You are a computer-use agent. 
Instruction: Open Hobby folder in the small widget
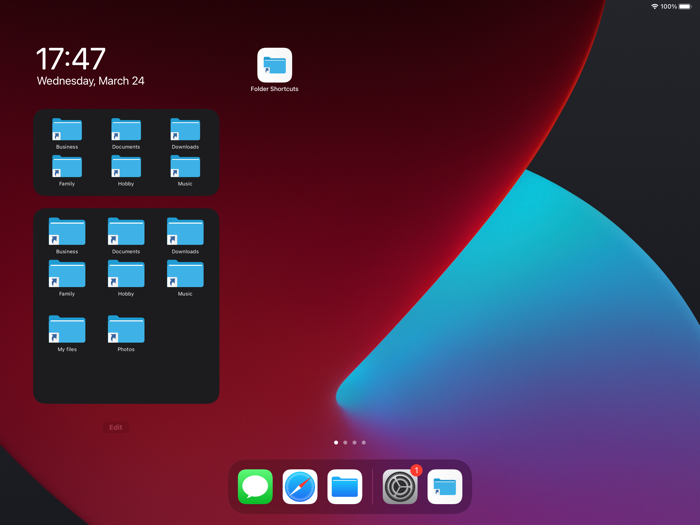(126, 170)
